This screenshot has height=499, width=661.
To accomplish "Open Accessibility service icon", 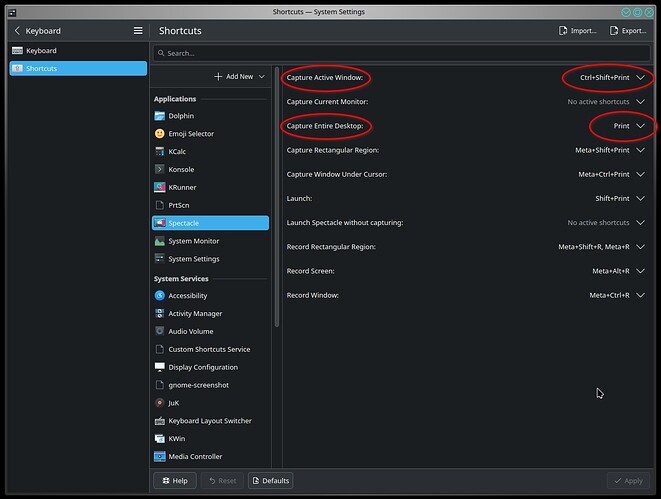I will pos(159,296).
